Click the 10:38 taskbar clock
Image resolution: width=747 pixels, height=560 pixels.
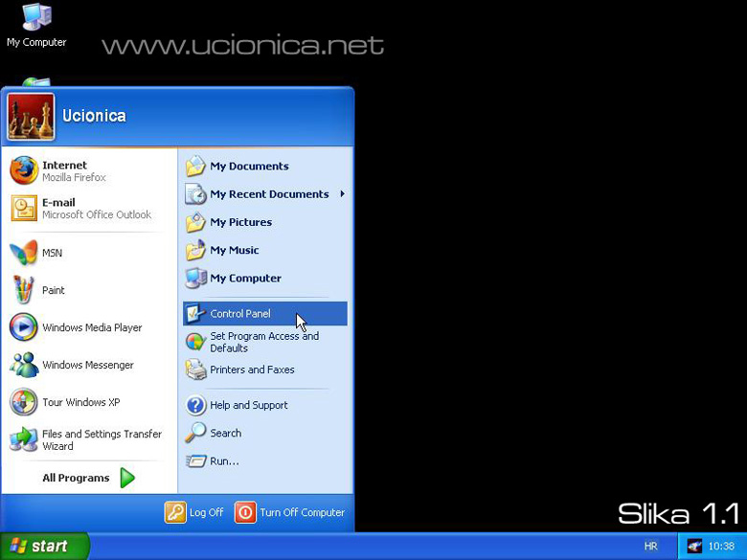pyautogui.click(x=721, y=546)
